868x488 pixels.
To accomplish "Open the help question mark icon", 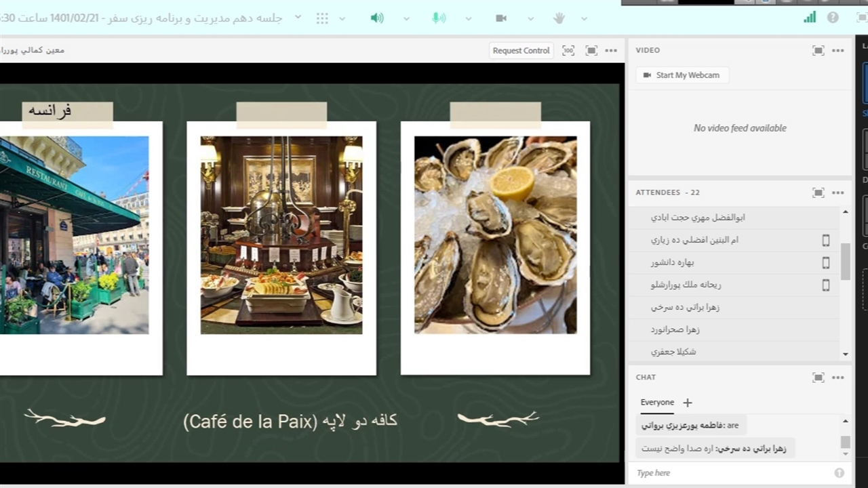I will [x=833, y=18].
